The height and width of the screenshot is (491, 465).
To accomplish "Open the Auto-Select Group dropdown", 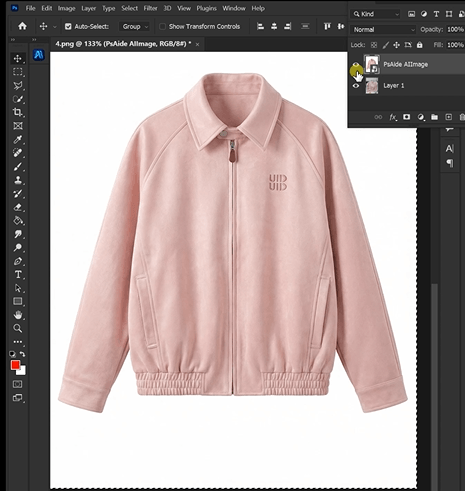I will [135, 27].
